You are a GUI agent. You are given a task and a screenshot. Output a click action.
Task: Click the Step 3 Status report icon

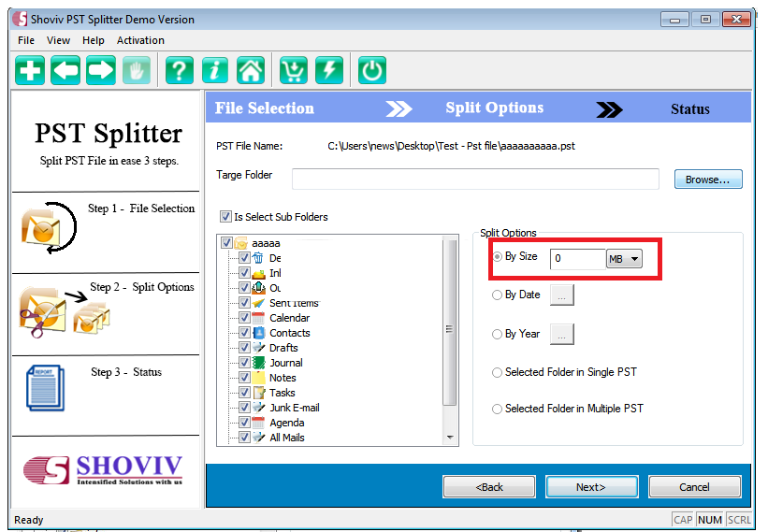46,388
